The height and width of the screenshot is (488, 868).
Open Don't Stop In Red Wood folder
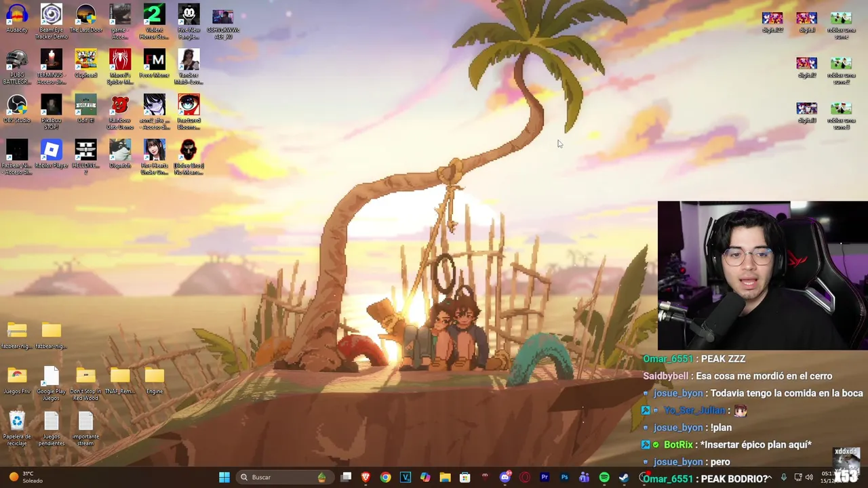tap(86, 384)
